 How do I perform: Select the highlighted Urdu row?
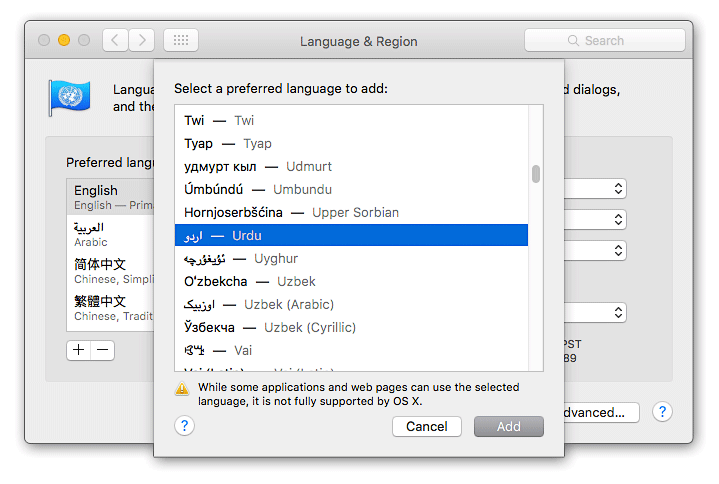point(351,235)
